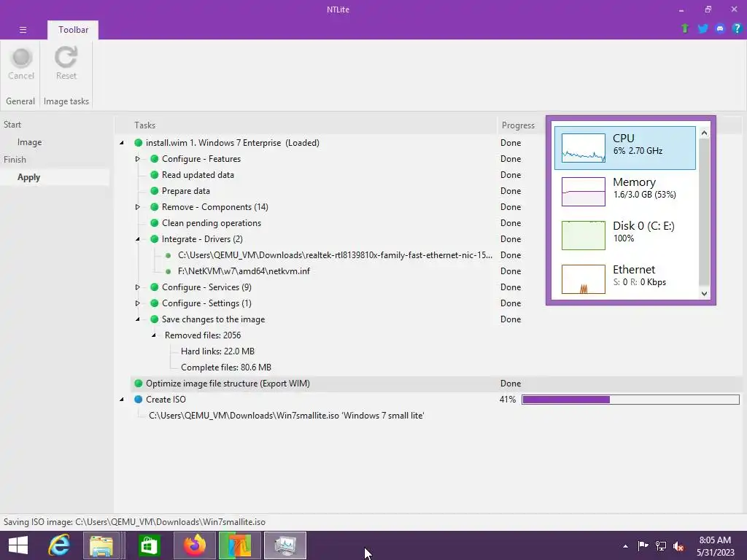This screenshot has width=747, height=560.
Task: Click the performance panel scroll-up arrow
Action: point(704,133)
